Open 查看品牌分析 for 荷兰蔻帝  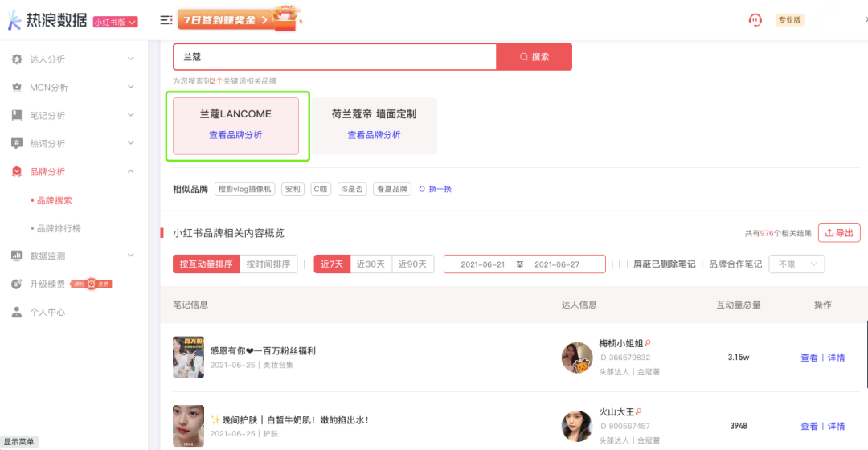coord(374,135)
